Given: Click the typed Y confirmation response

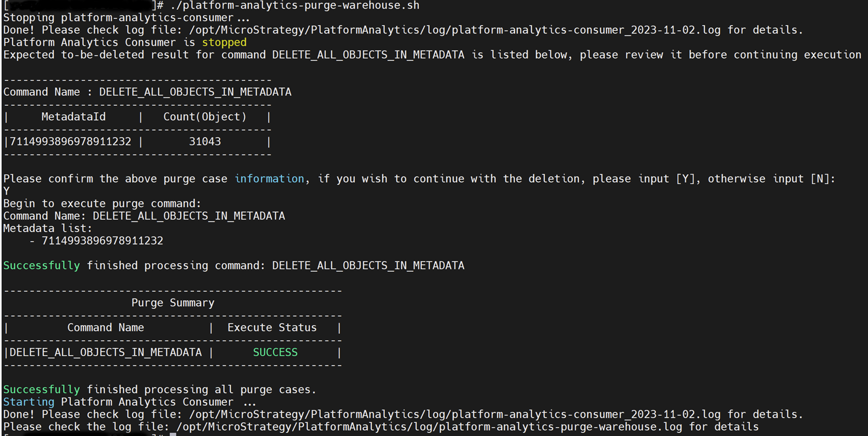Looking at the screenshot, I should pyautogui.click(x=6, y=191).
